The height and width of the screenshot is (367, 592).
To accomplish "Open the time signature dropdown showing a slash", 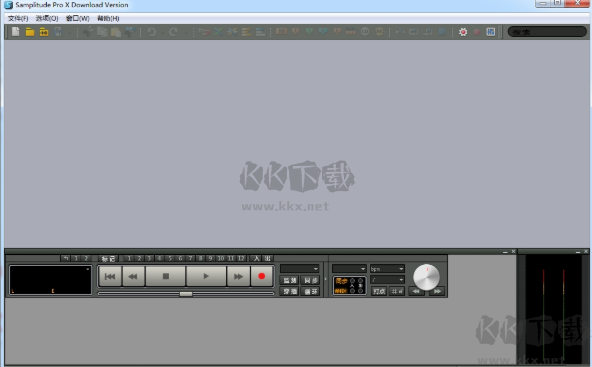I will pyautogui.click(x=387, y=280).
